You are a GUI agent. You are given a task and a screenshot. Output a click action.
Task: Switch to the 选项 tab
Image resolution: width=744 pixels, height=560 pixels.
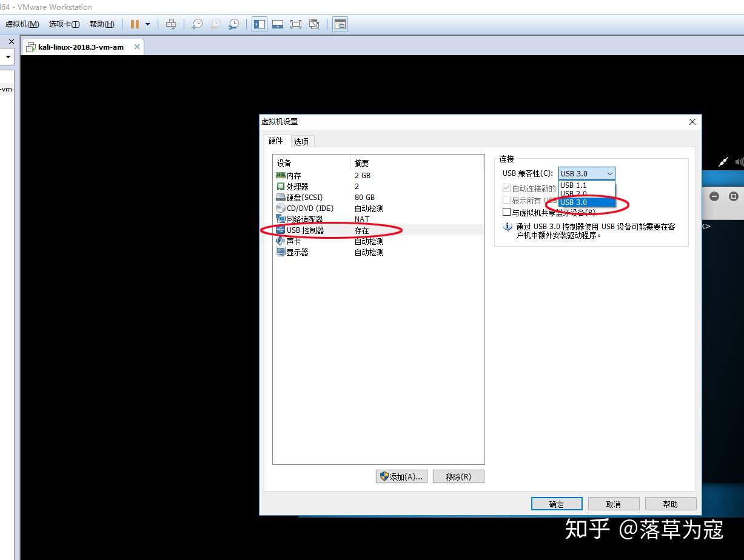coord(301,141)
